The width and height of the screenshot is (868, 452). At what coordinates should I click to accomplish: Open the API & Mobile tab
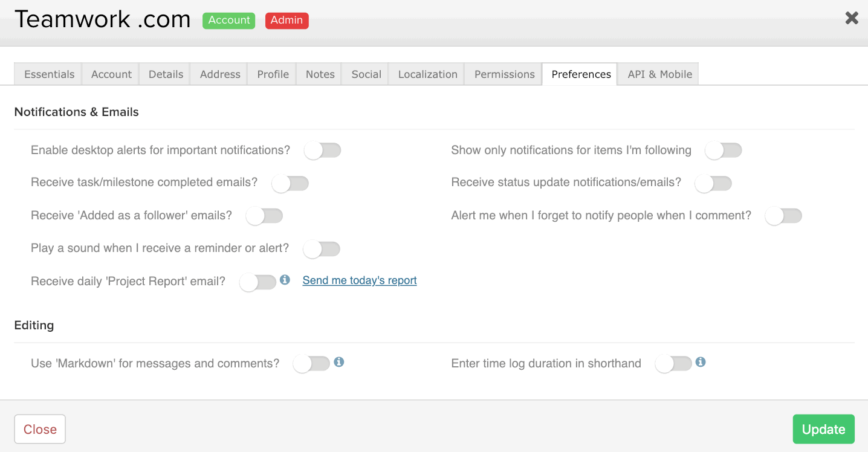click(x=659, y=74)
